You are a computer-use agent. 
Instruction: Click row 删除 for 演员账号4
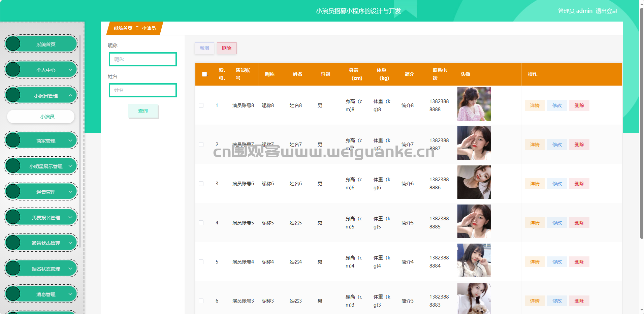pos(579,262)
